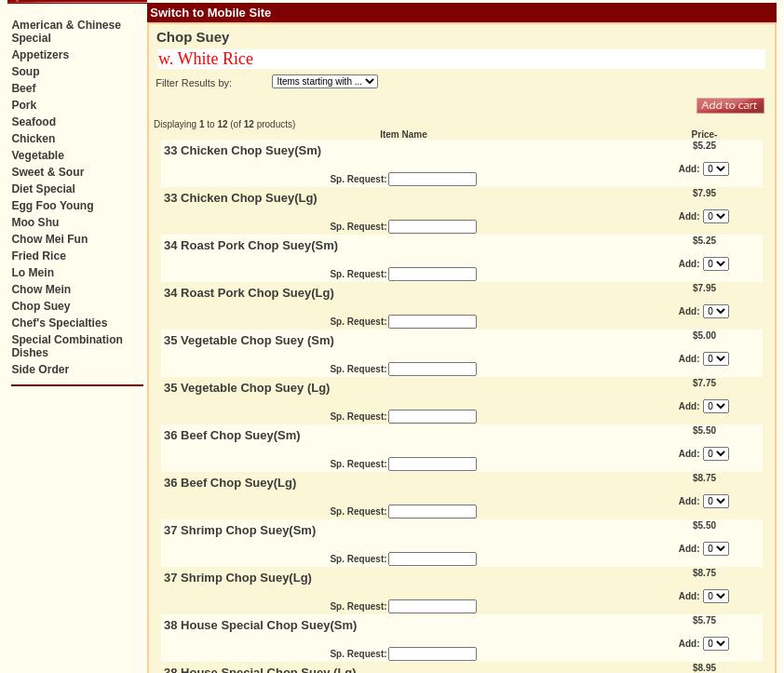
Task: Open the Egg Foo Young category
Action: tap(52, 206)
